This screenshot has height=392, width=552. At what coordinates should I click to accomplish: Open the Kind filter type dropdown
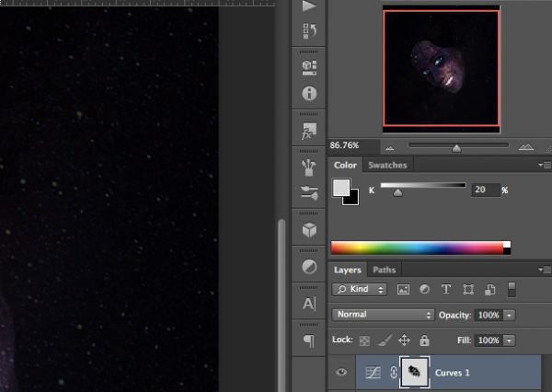coord(359,289)
